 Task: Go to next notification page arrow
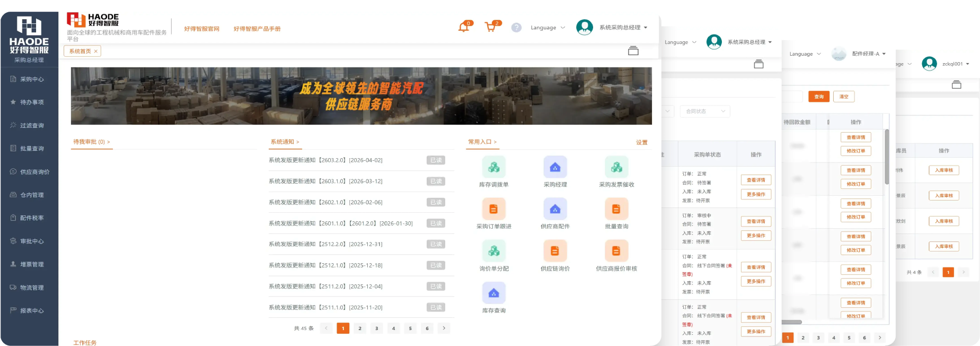pos(444,328)
